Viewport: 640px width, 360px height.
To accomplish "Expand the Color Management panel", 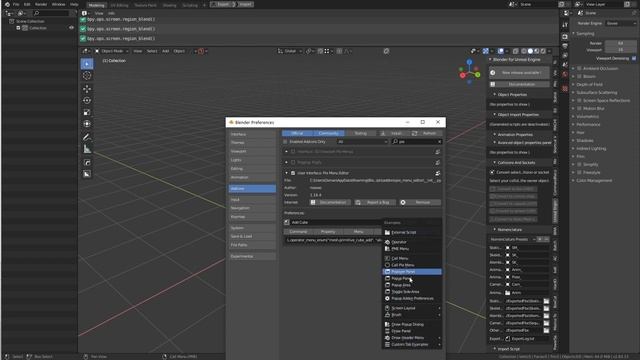I will pyautogui.click(x=573, y=180).
